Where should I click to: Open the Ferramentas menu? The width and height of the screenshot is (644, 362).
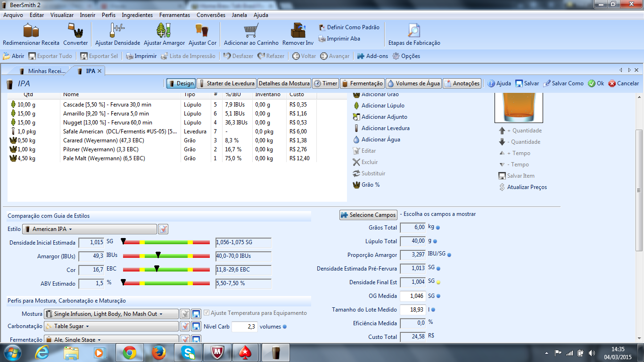click(174, 15)
